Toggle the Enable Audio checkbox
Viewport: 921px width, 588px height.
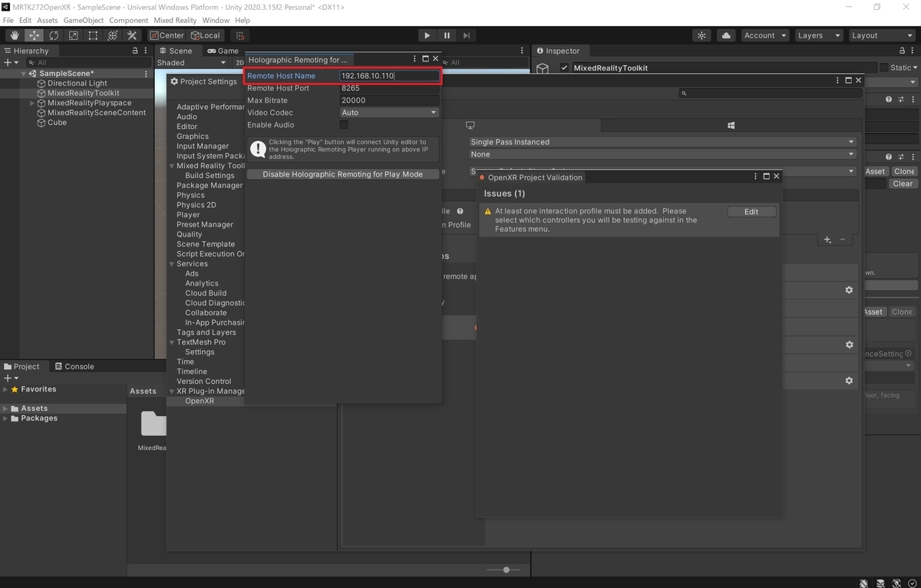[344, 124]
